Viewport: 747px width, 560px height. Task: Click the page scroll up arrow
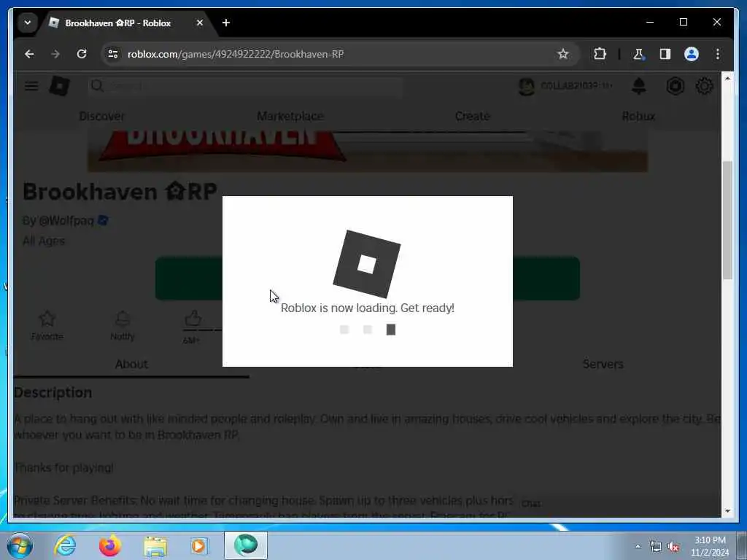[727, 78]
